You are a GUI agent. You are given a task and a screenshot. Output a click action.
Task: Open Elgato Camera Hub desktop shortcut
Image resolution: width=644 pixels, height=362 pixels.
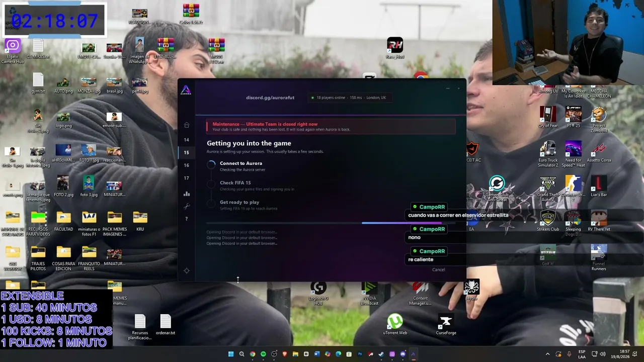point(13,51)
